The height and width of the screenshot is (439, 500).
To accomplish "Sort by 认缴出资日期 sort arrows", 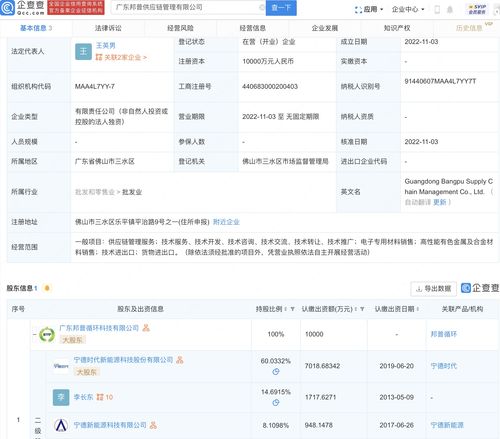I will (417, 309).
